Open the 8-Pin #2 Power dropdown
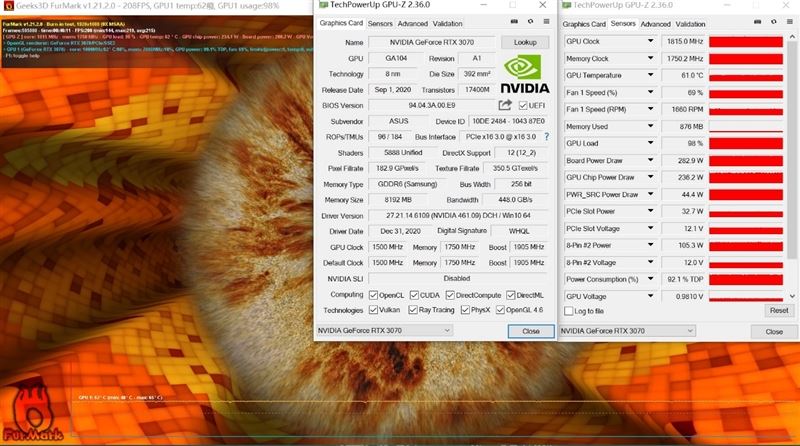The image size is (800, 446). coord(651,245)
